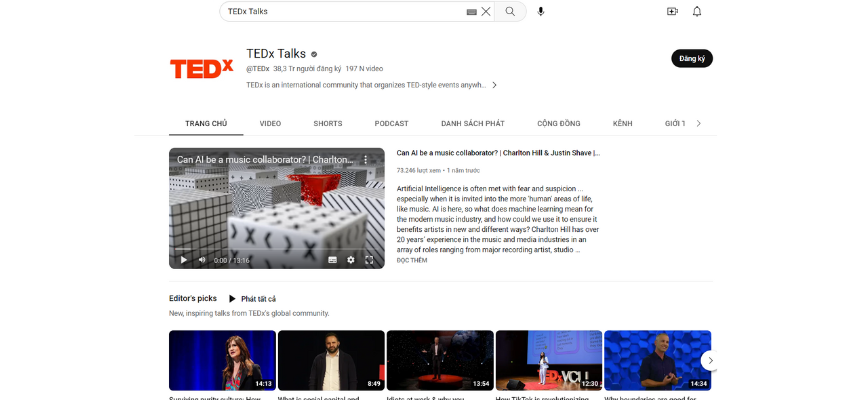
Task: Switch to the PODCAST tab
Action: 391,124
